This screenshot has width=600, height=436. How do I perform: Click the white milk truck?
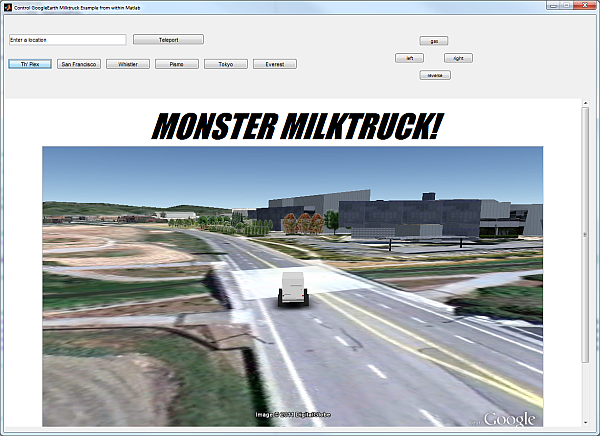pyautogui.click(x=293, y=289)
